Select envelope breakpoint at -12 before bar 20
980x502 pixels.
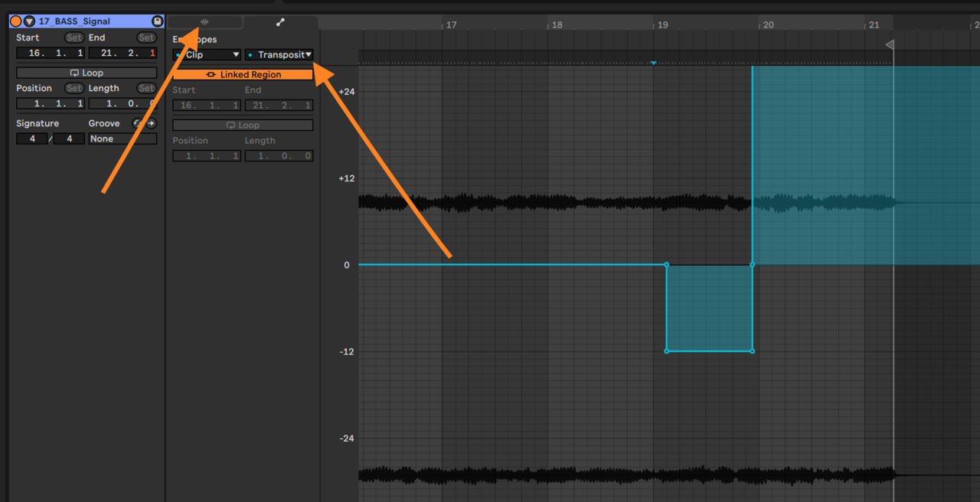point(753,351)
